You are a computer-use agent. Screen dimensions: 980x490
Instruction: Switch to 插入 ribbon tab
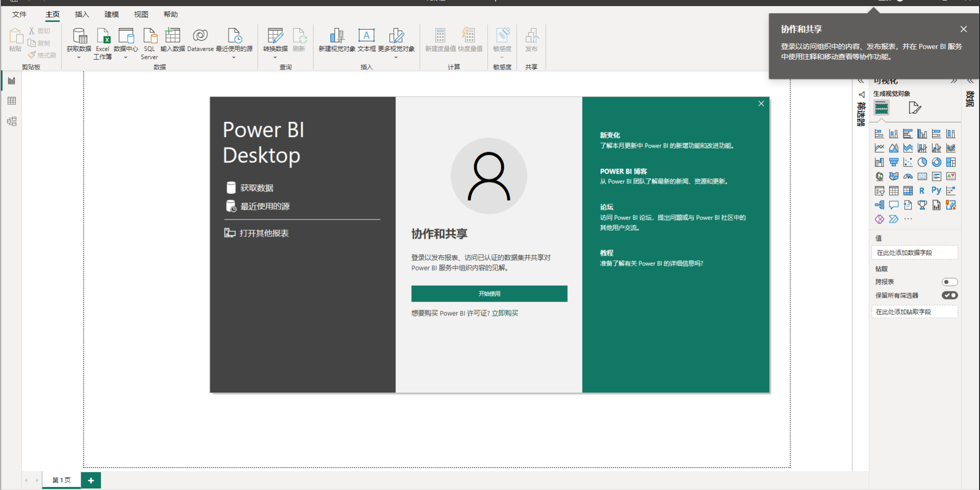[82, 14]
